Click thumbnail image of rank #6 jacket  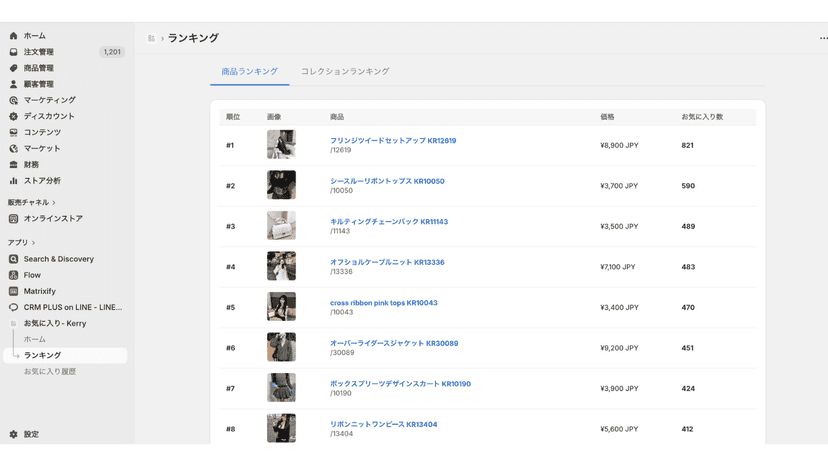[281, 347]
